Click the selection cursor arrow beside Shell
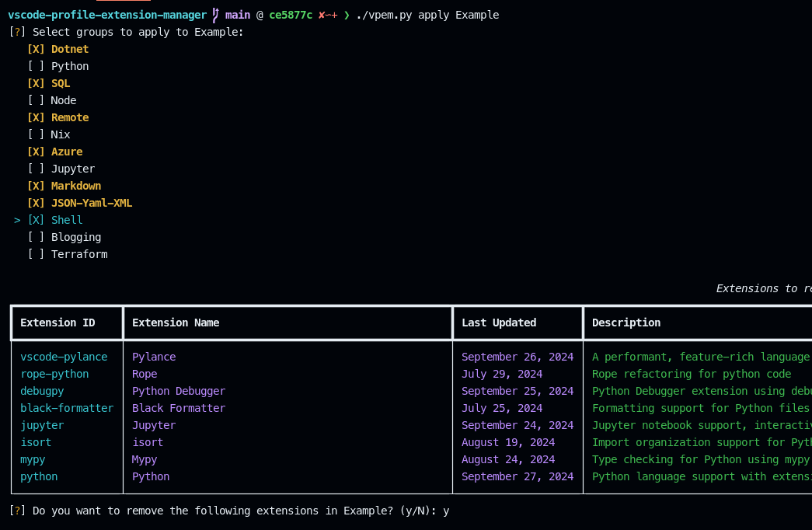Viewport: 812px width, 530px height. click(17, 220)
